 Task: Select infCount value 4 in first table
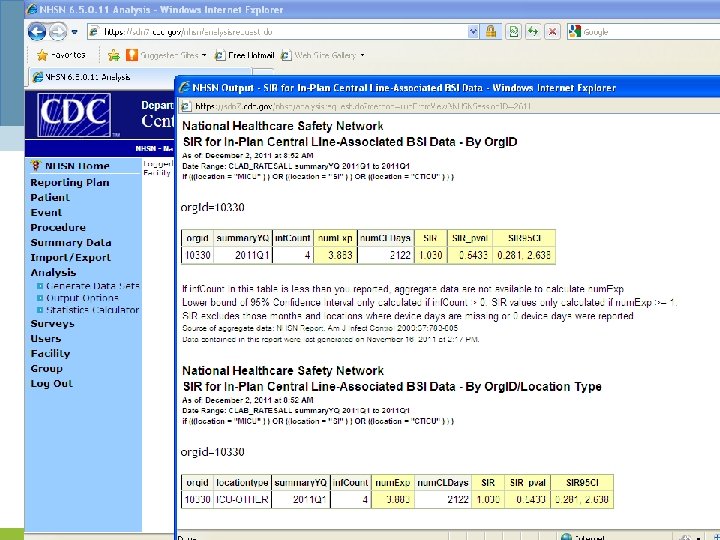pos(292,255)
